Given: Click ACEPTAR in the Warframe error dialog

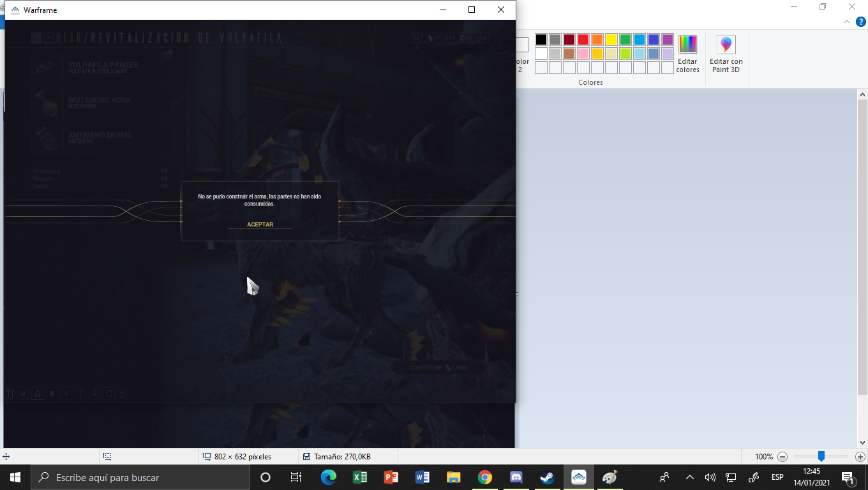Looking at the screenshot, I should 260,225.
